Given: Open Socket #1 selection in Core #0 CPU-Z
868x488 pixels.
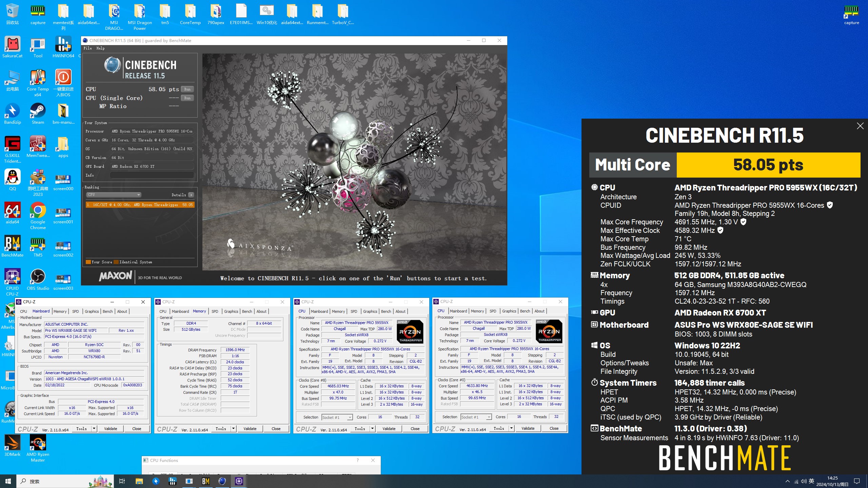Looking at the screenshot, I should pyautogui.click(x=476, y=417).
